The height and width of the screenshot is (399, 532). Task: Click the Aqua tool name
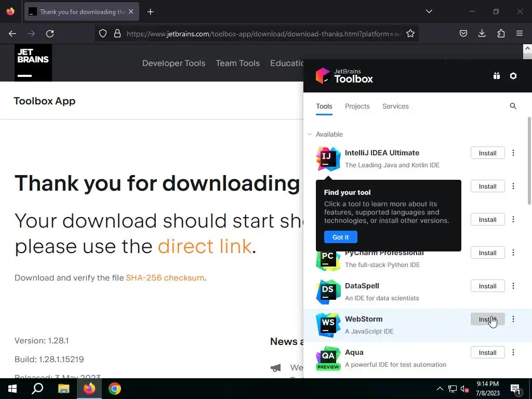(354, 353)
